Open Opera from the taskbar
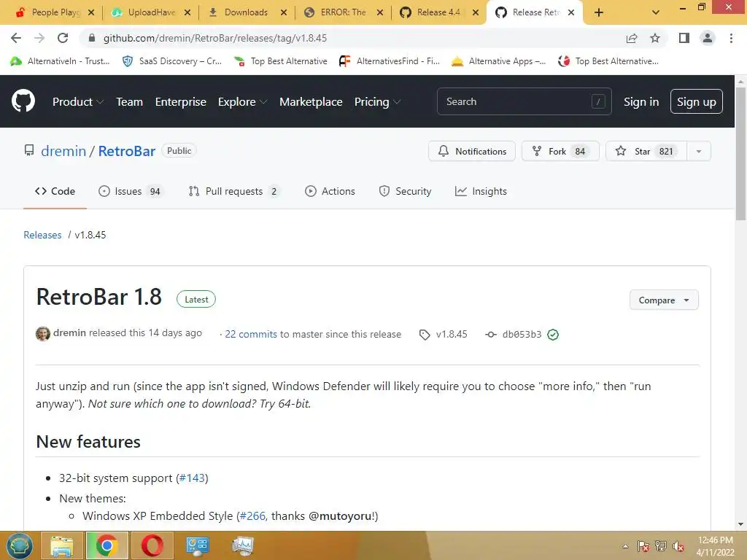Viewport: 747px width, 560px height. pyautogui.click(x=152, y=545)
